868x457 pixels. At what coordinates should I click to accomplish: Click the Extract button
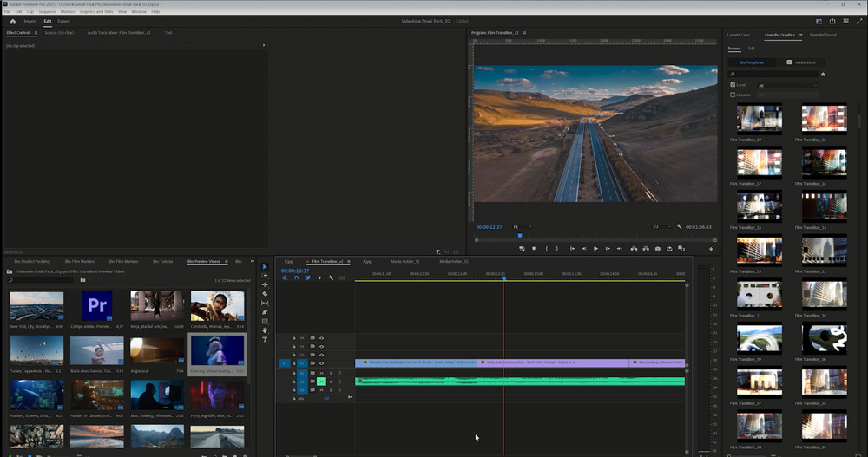(646, 248)
